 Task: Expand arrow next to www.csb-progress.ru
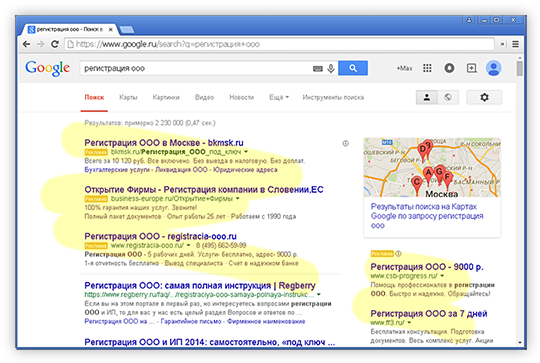(442, 276)
